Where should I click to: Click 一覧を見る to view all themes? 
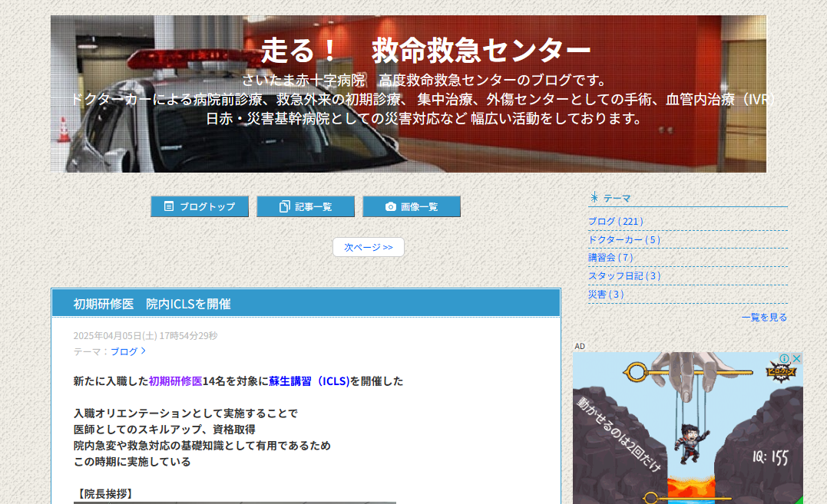764,317
